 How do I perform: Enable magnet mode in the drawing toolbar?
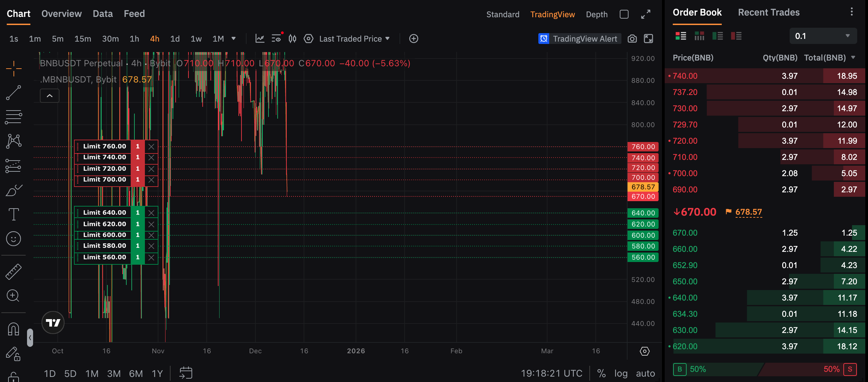pos(13,328)
